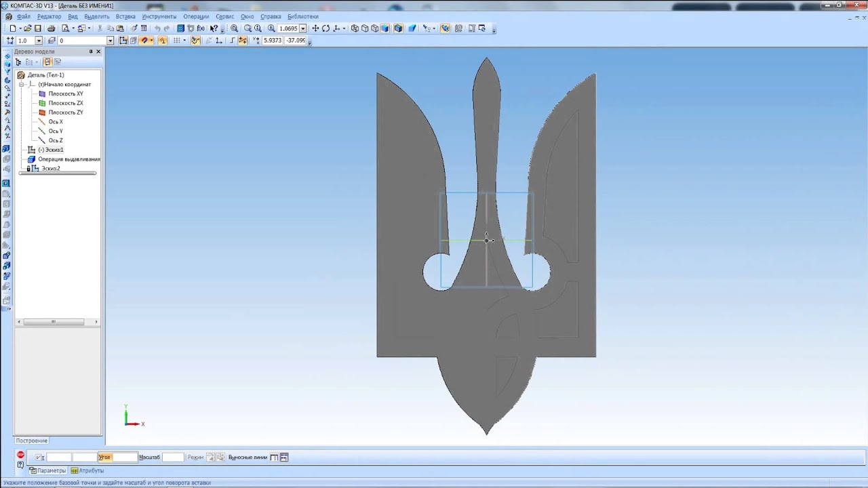Screen dimensions: 868x488
Task: Create a new document icon
Action: coord(12,28)
